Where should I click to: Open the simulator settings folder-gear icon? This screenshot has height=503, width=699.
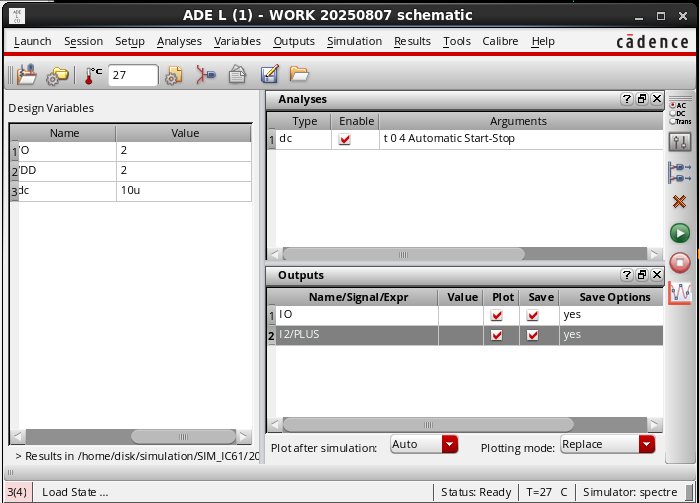coord(57,75)
